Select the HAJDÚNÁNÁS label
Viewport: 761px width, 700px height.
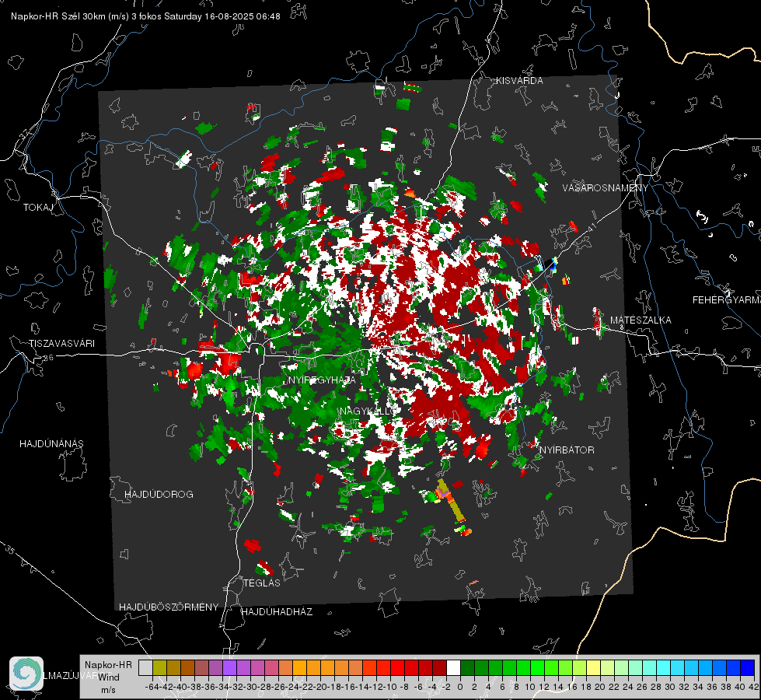click(x=51, y=444)
